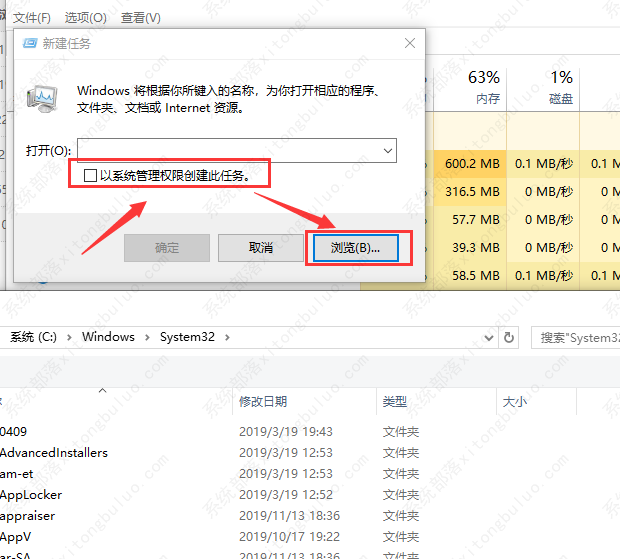Image resolution: width=620 pixels, height=559 pixels.
Task: Select the 57.7 MB memory cell
Action: 471,220
